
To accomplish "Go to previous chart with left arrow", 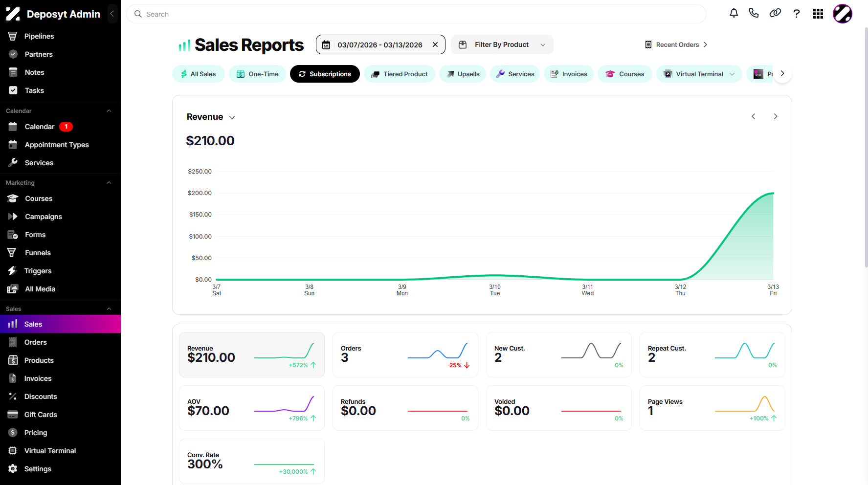I will [754, 116].
